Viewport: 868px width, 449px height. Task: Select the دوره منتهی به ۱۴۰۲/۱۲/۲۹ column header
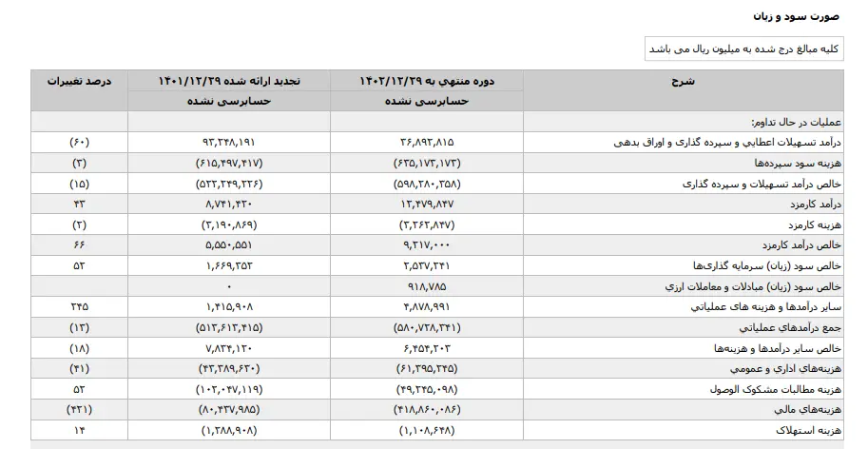tap(426, 81)
